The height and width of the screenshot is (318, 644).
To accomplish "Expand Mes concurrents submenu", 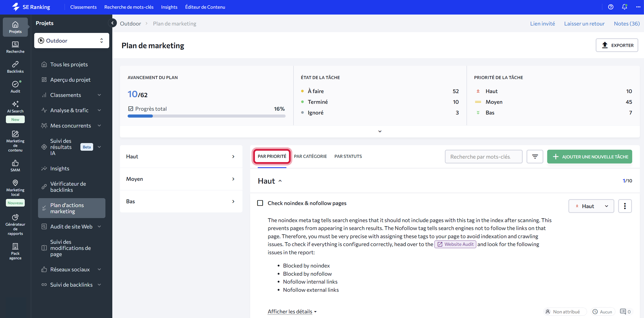I will (99, 125).
